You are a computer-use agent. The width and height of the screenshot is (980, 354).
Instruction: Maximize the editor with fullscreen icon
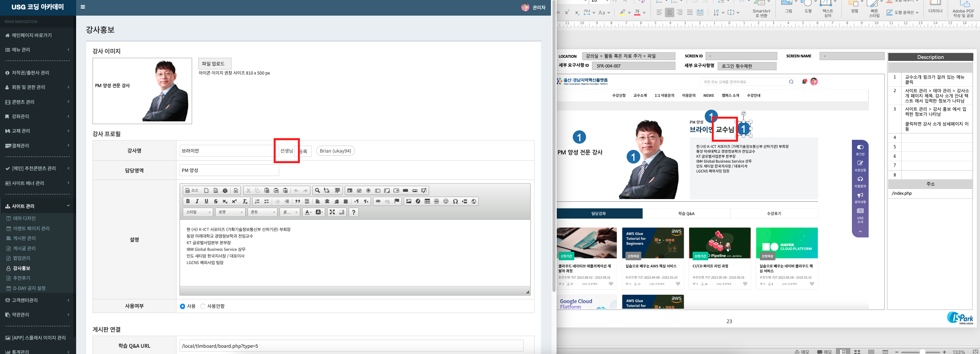click(332, 212)
